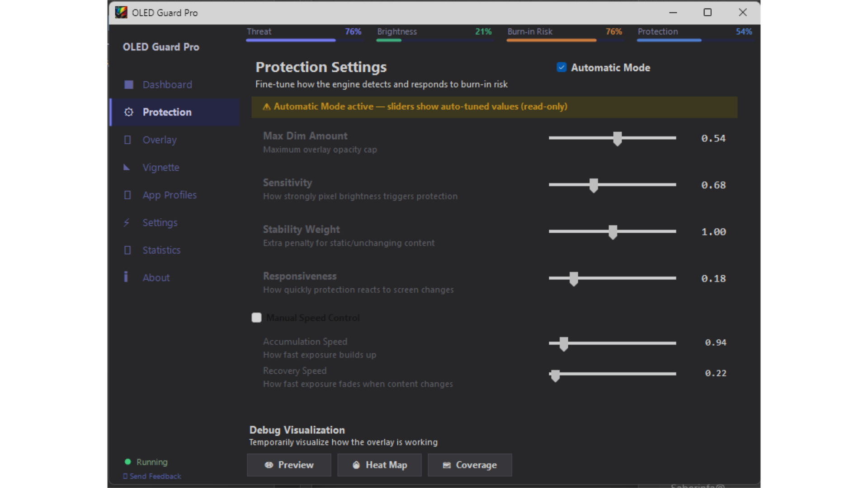The image size is (868, 488).
Task: Click the Vignette triangle icon
Action: point(127,168)
